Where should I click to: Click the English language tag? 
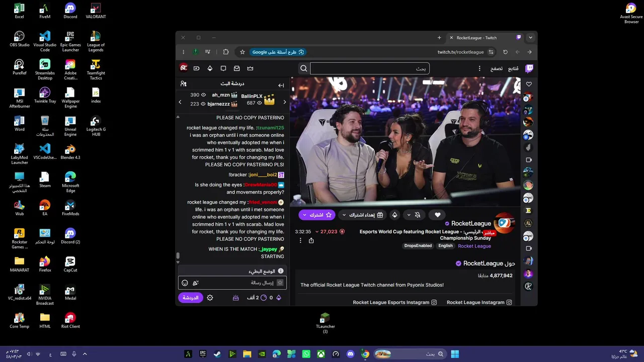[x=445, y=246]
